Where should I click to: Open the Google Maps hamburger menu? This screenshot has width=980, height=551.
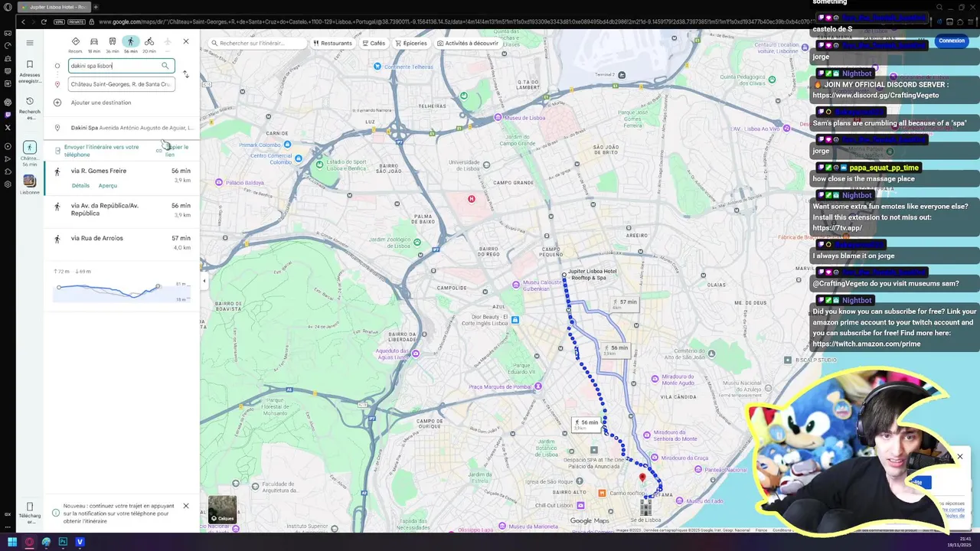30,43
